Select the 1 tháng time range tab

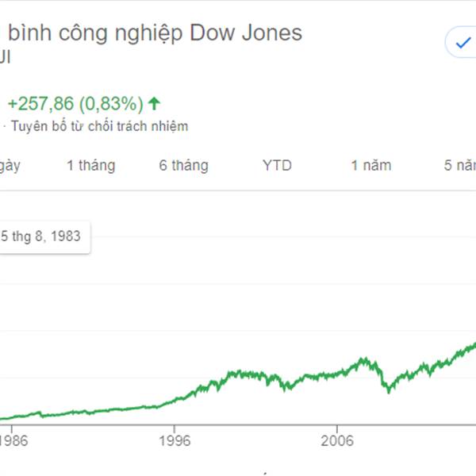[90, 166]
